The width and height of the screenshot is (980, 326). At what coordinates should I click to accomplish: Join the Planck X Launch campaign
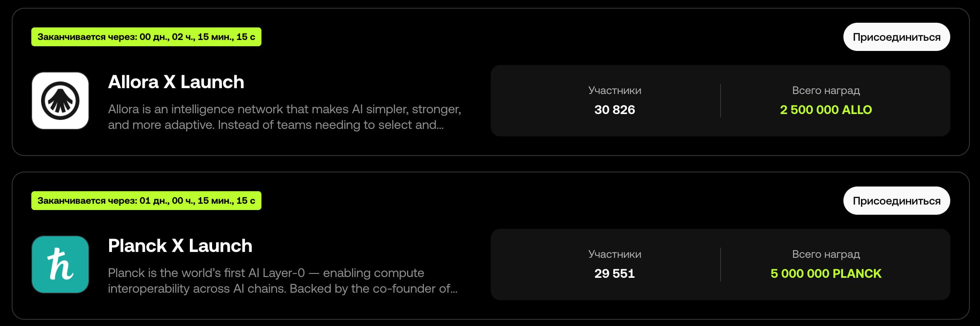coord(896,201)
